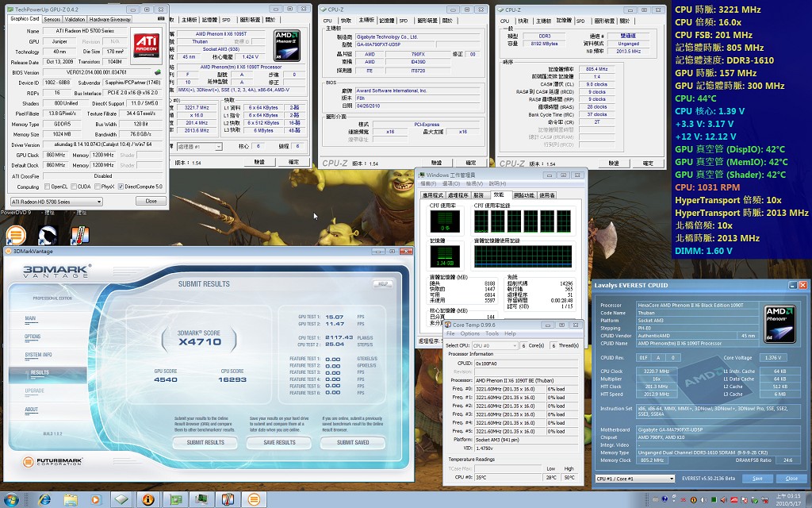
Task: Click 驗證 button in the memory CPU-Z window
Action: tap(614, 164)
